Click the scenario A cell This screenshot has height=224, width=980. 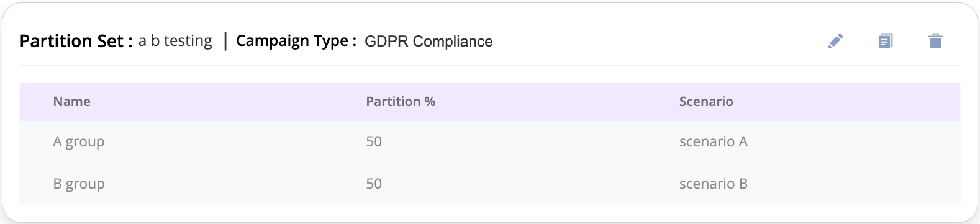point(714,141)
